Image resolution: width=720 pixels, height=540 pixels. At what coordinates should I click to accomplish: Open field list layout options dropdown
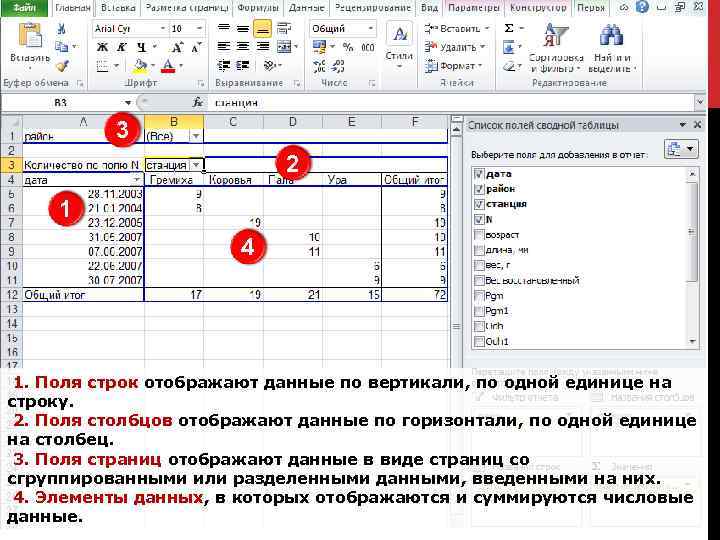[x=681, y=149]
